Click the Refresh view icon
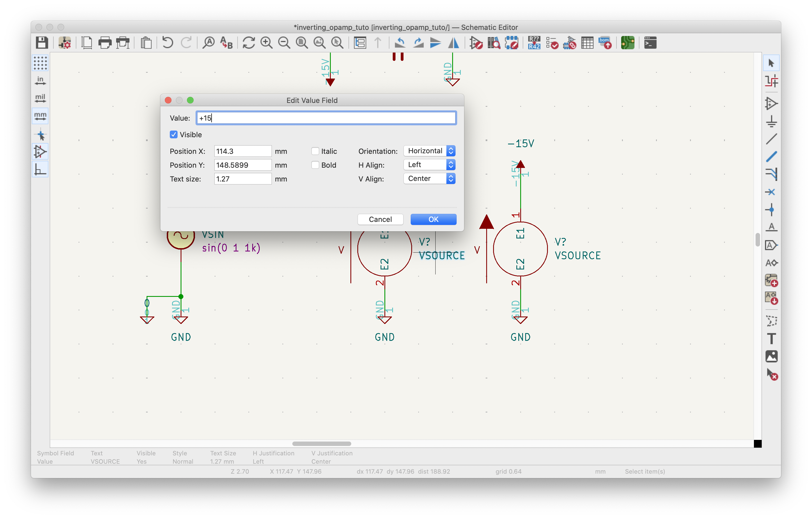Viewport: 812px width, 519px height. point(249,43)
